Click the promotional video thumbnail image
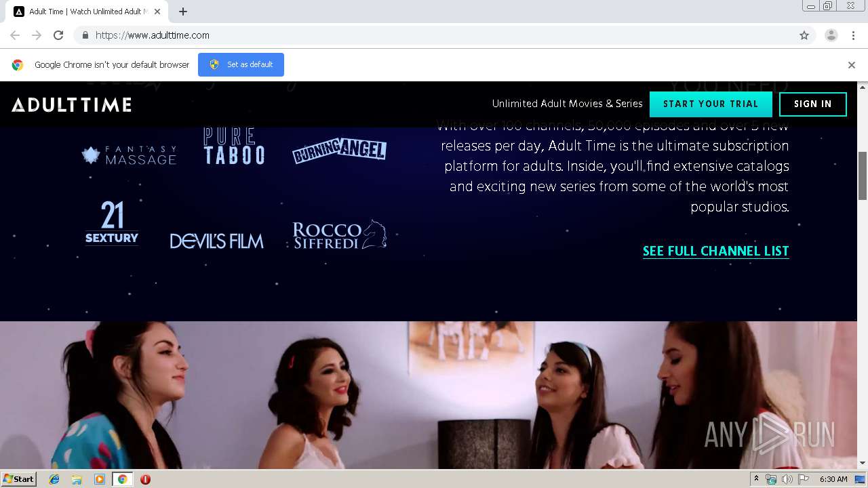 (429, 395)
